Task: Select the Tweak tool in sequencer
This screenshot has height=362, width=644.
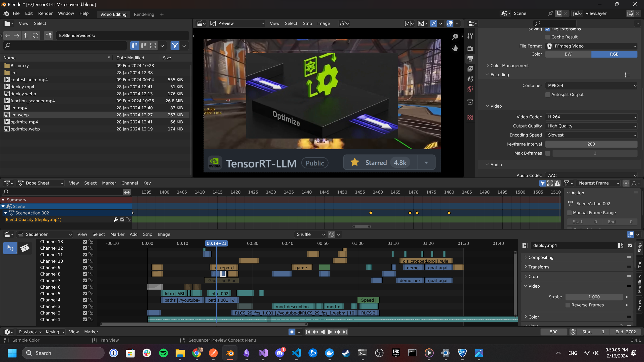Action: click(x=11, y=248)
